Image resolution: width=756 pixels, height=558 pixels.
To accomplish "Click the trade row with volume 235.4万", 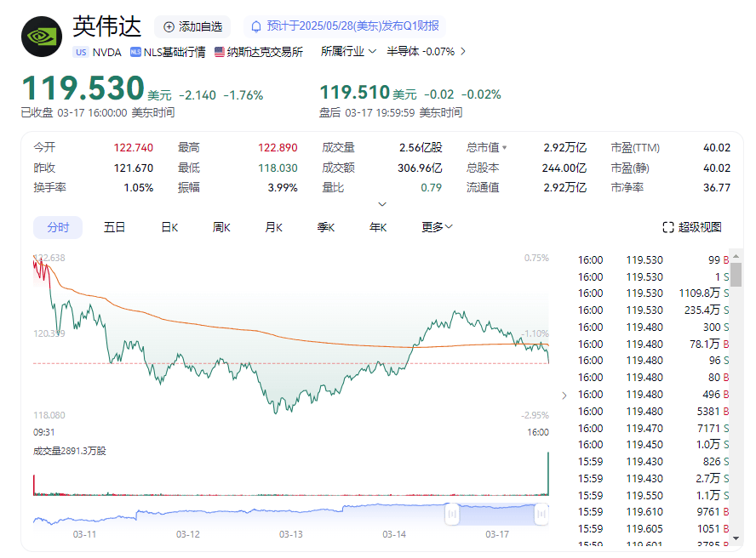I will click(x=653, y=310).
